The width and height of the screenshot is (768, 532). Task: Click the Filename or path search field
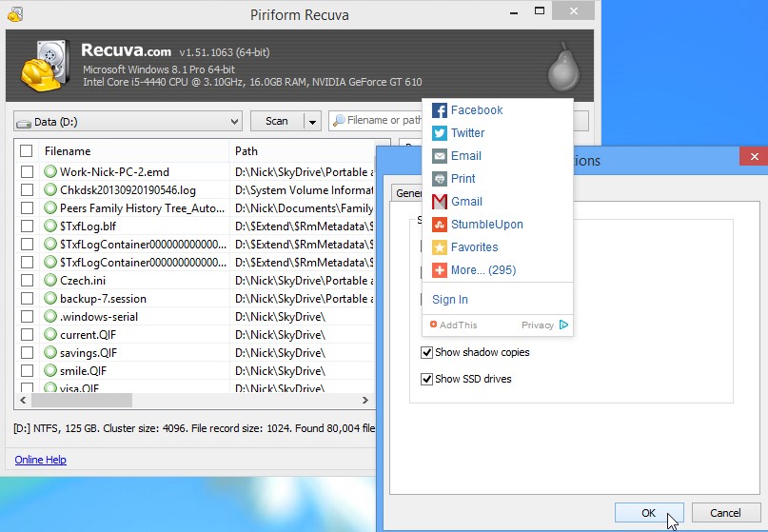[376, 121]
